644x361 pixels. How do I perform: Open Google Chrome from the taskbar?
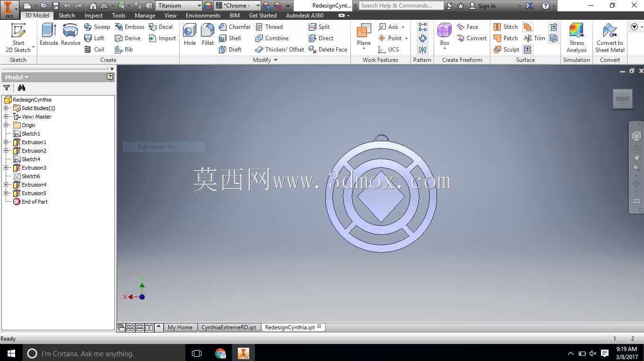[x=220, y=353]
